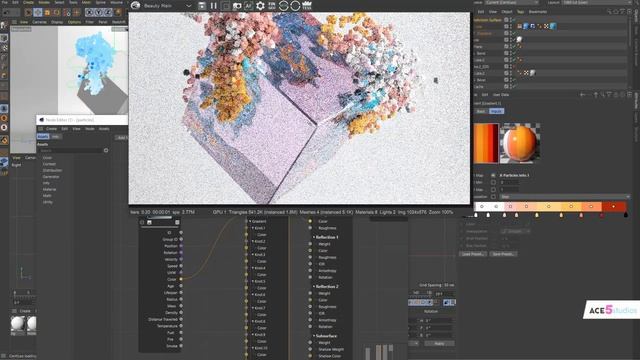
Task: Select the black gradient knot at far right
Action: [626, 215]
